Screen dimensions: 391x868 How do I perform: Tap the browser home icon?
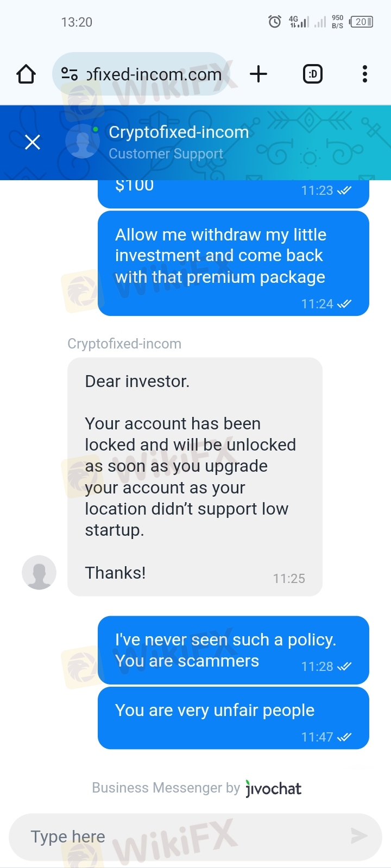click(26, 74)
